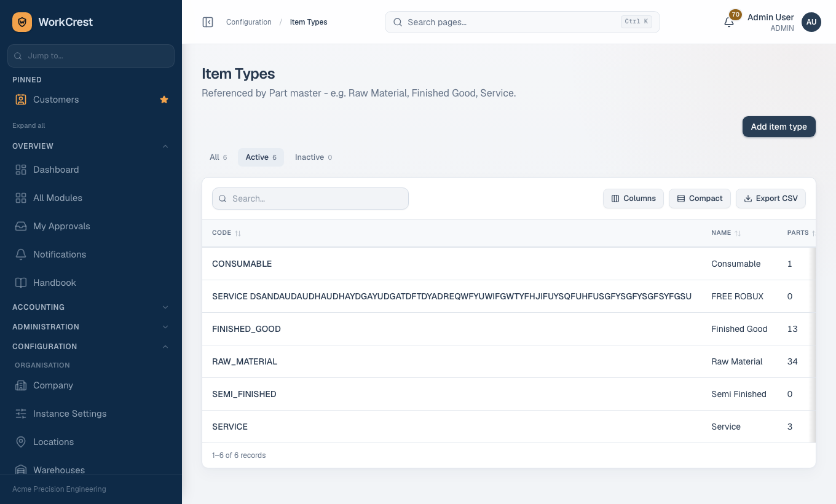Click the table Search input
This screenshot has height=504, width=836.
coord(310,199)
